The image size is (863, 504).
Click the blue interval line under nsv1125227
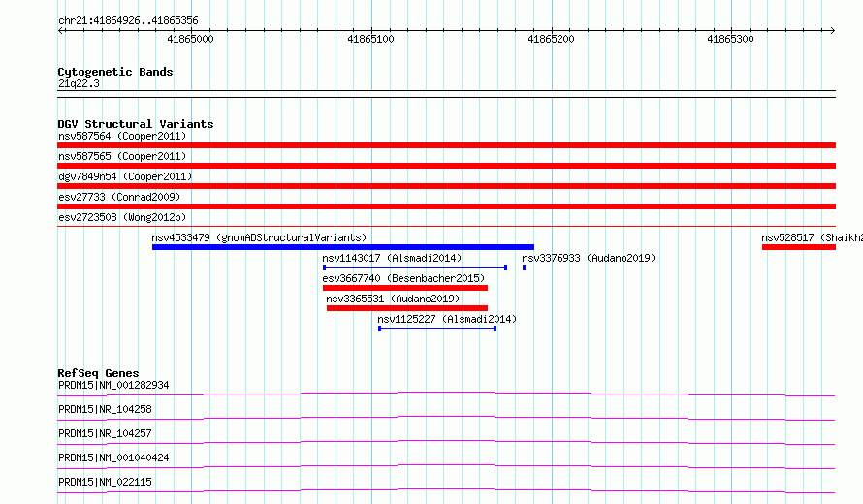[x=437, y=329]
